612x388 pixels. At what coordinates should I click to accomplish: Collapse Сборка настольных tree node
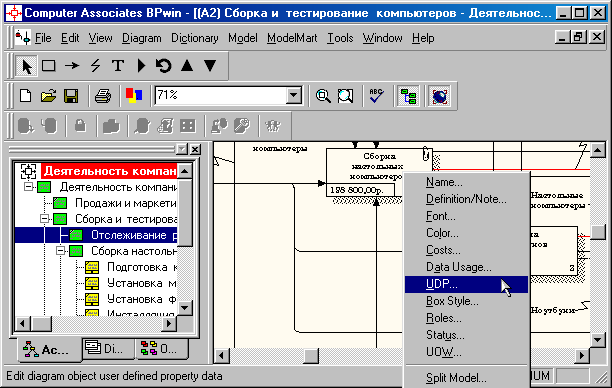tap(61, 251)
